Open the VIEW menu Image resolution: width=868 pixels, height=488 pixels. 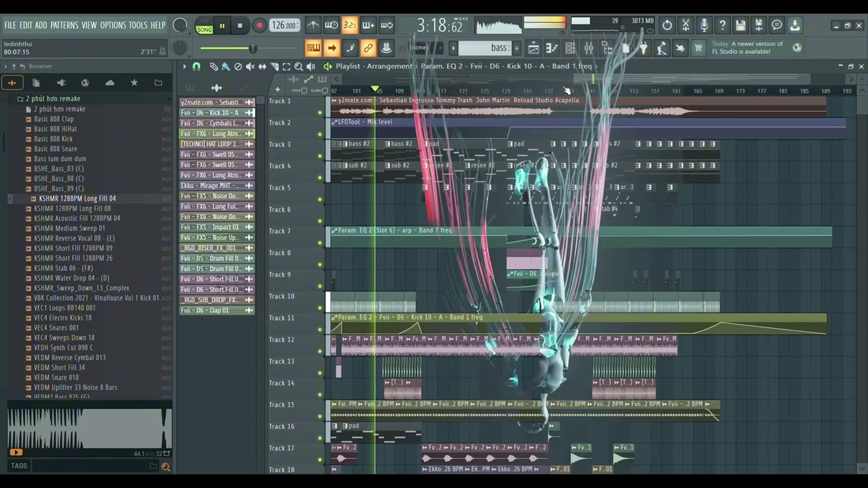pyautogui.click(x=90, y=25)
